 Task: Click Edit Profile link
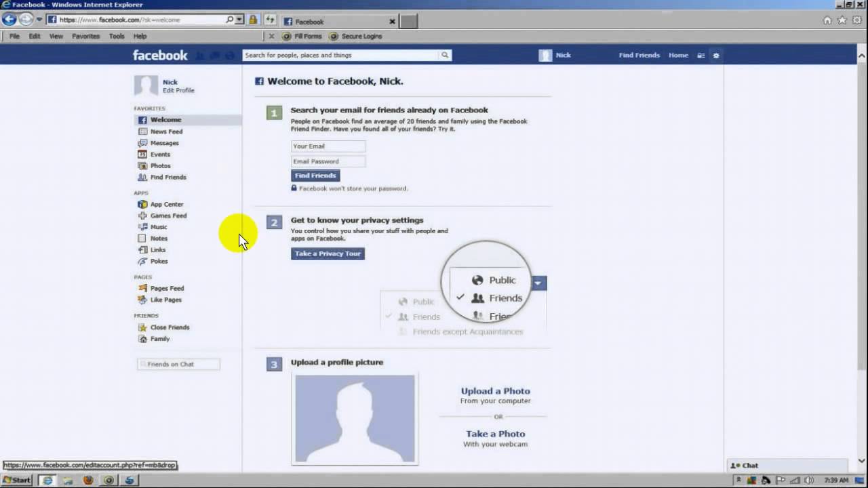[x=178, y=90]
